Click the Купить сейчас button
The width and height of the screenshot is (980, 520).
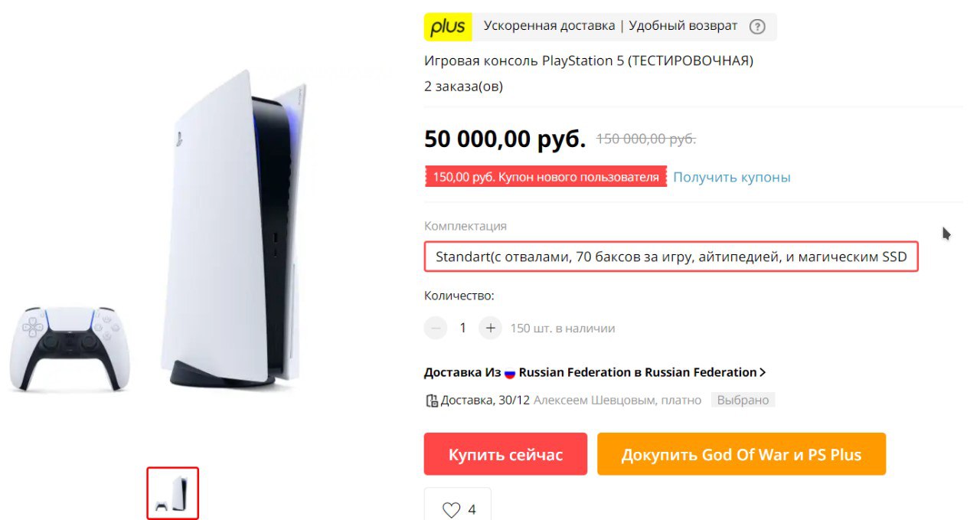[x=505, y=454]
